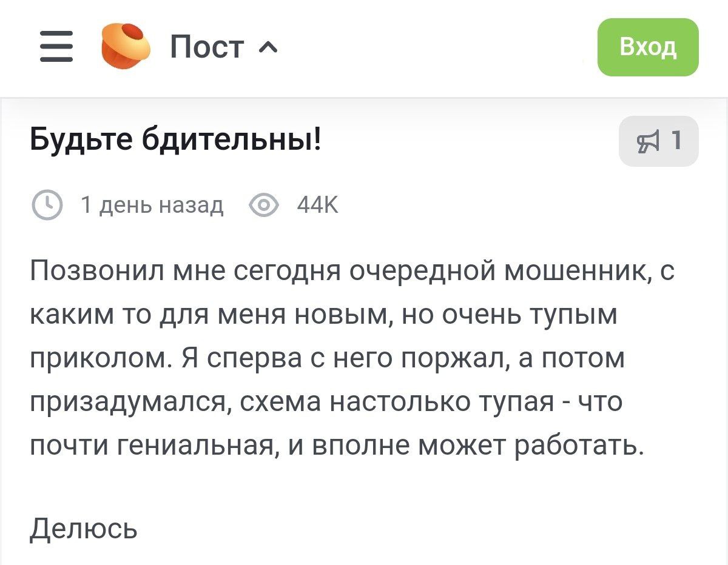Click the orange Pikabu logo

point(125,45)
